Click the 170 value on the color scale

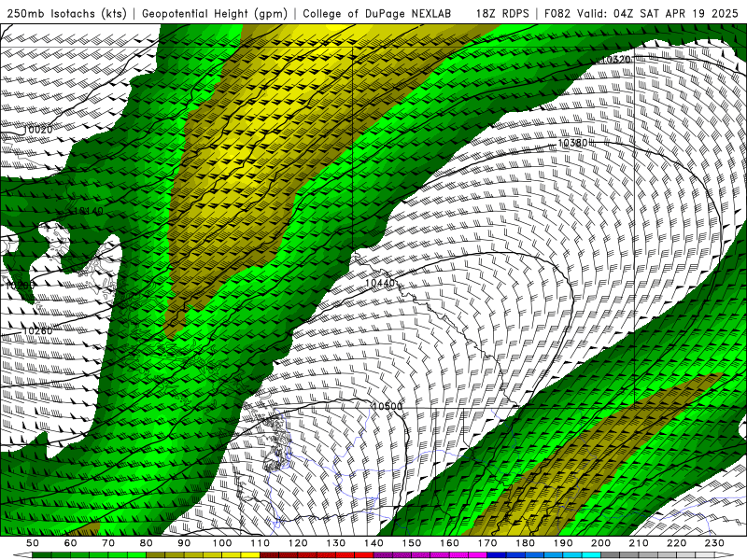tap(487, 543)
